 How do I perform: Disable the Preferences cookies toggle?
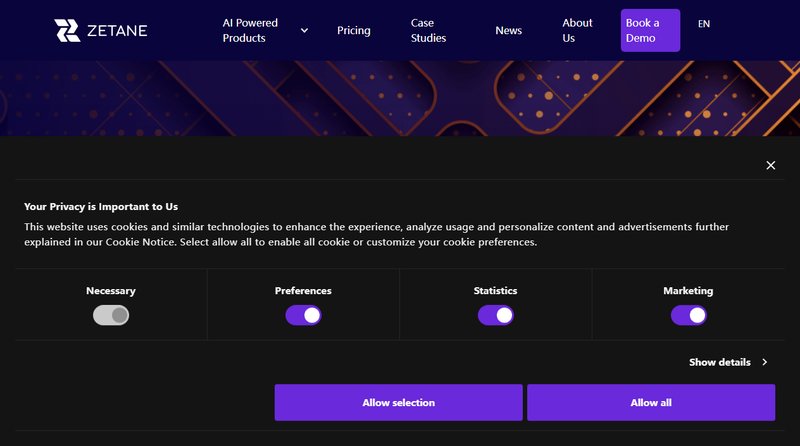click(x=303, y=315)
